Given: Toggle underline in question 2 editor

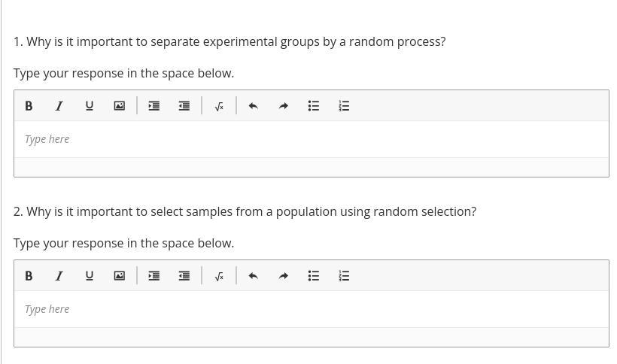Looking at the screenshot, I should 89,276.
